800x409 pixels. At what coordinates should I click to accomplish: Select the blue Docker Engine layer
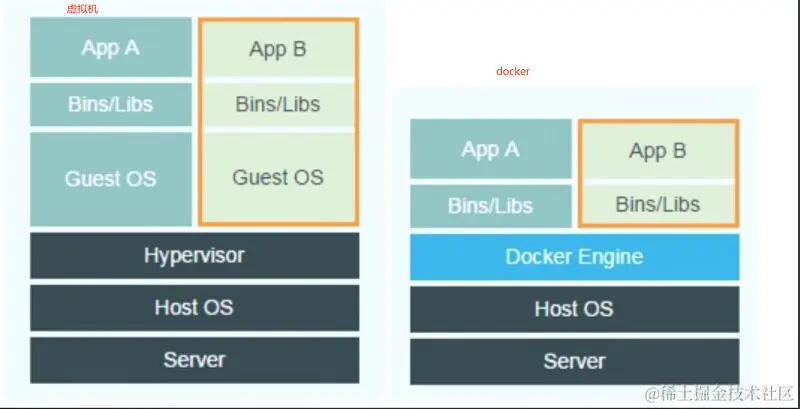574,257
